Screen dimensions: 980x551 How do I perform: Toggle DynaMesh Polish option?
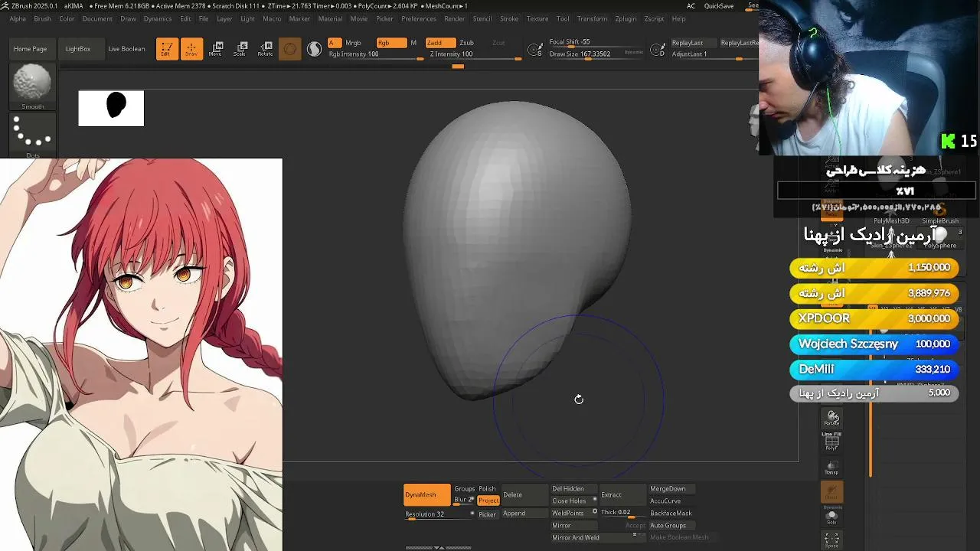click(x=487, y=489)
